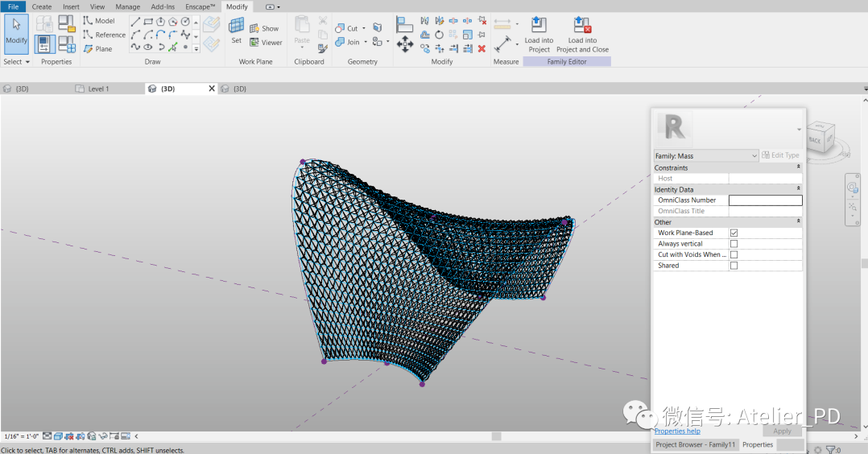
Task: Toggle Always vertical checkbox
Action: [x=734, y=244]
